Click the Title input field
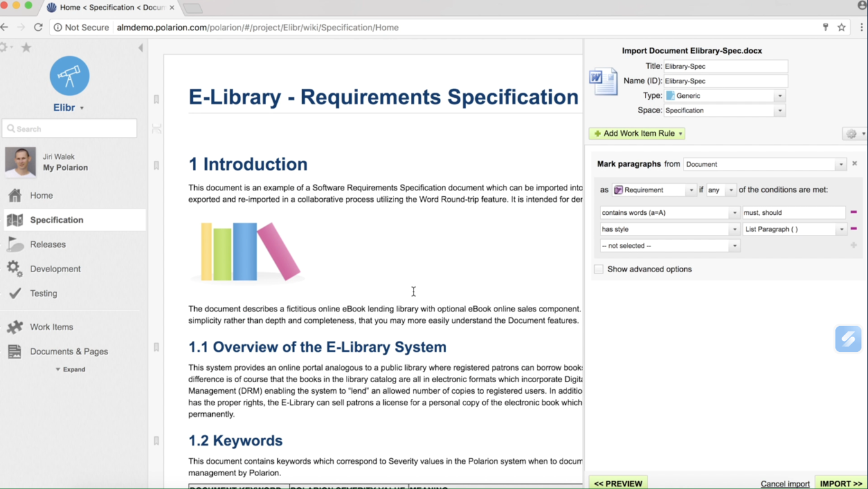Screen dimensions: 868x489 [725, 66]
